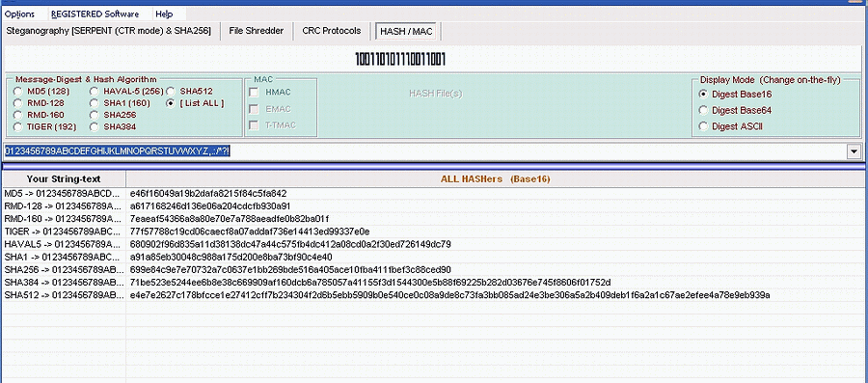Select the MD5 result row label
This screenshot has width=868, height=383.
pos(62,194)
